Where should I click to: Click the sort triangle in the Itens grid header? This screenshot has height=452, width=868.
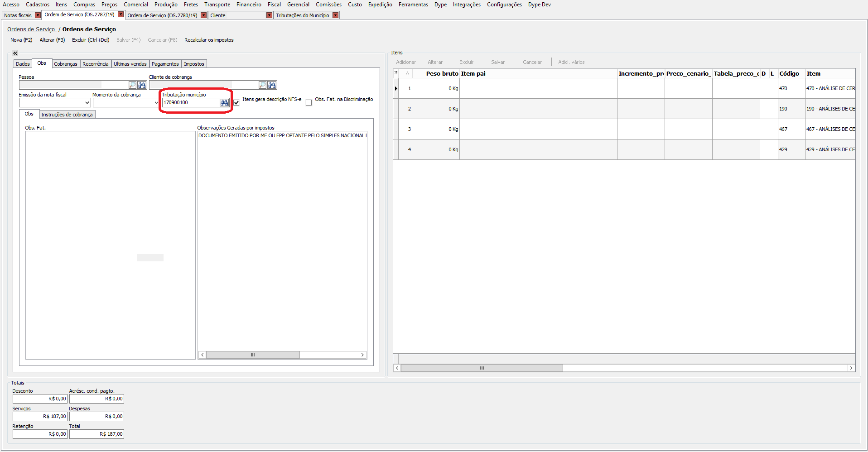pyautogui.click(x=407, y=73)
